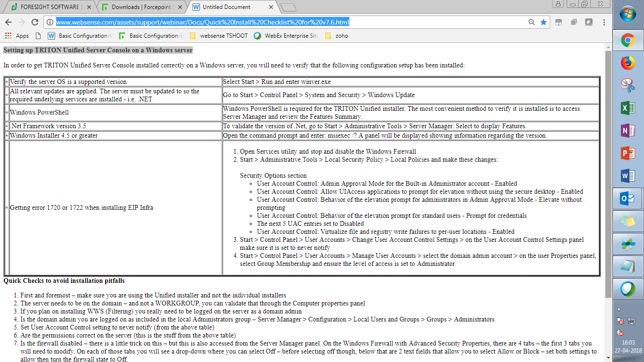The height and width of the screenshot is (362, 644).
Task: Click the overlapping squares extension icon
Action: click(x=574, y=22)
